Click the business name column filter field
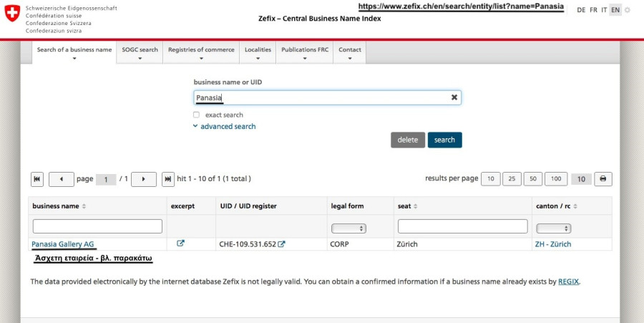Image resolution: width=644 pixels, height=323 pixels. (x=97, y=226)
